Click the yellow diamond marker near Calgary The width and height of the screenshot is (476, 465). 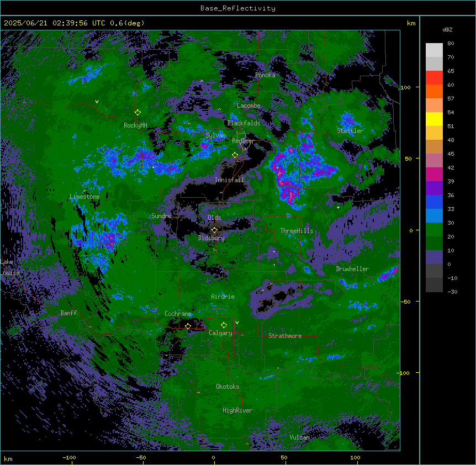point(224,325)
